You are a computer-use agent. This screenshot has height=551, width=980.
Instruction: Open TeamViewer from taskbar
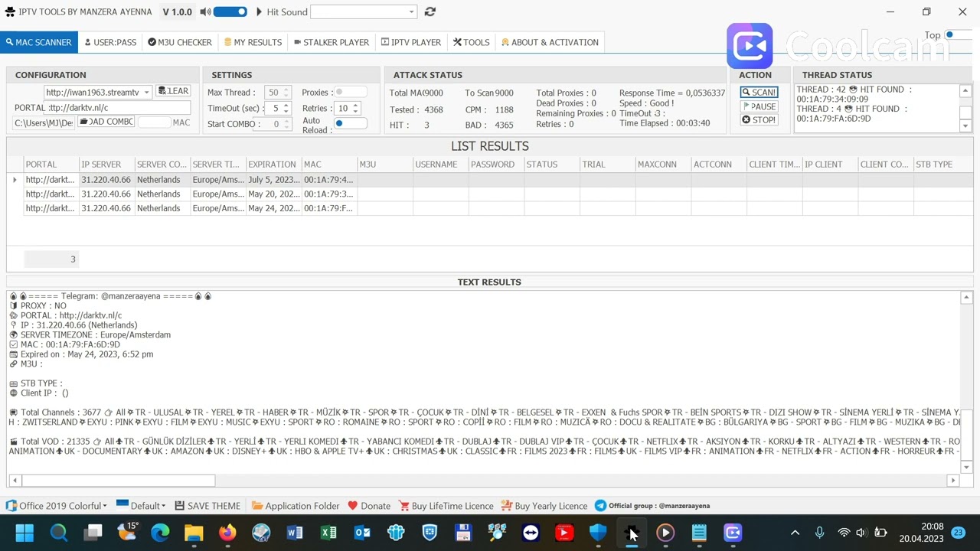531,533
